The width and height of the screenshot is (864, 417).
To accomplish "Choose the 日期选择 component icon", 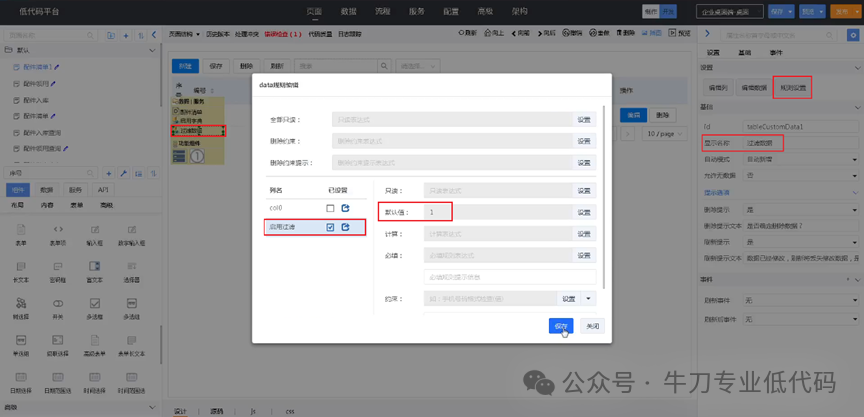I will (x=21, y=377).
